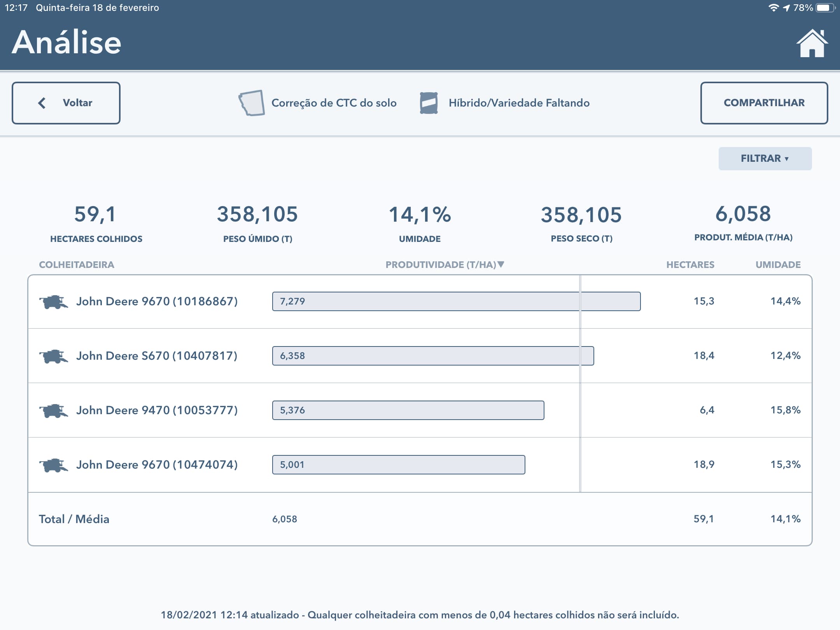Share report via COMPARTILHAR button

(764, 103)
